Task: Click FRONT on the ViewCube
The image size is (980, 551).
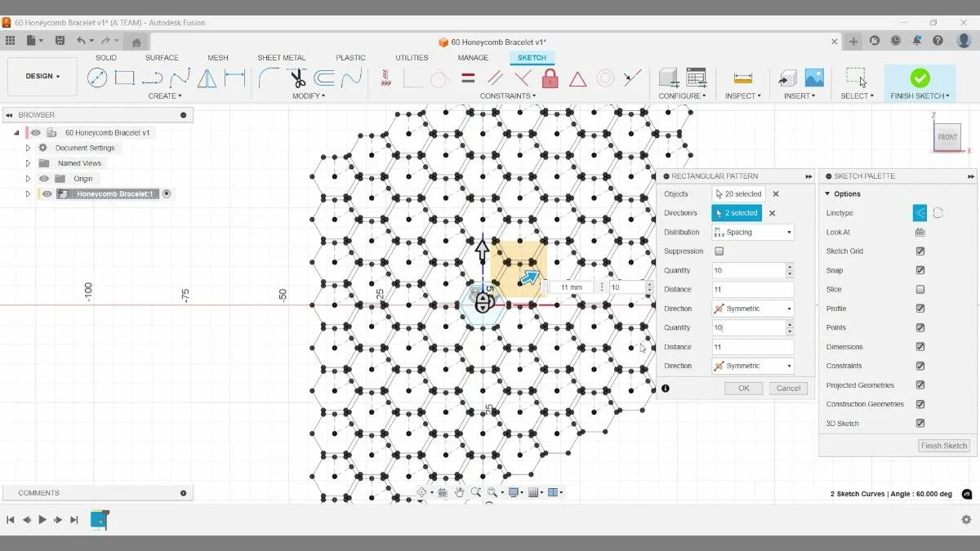Action: [947, 137]
